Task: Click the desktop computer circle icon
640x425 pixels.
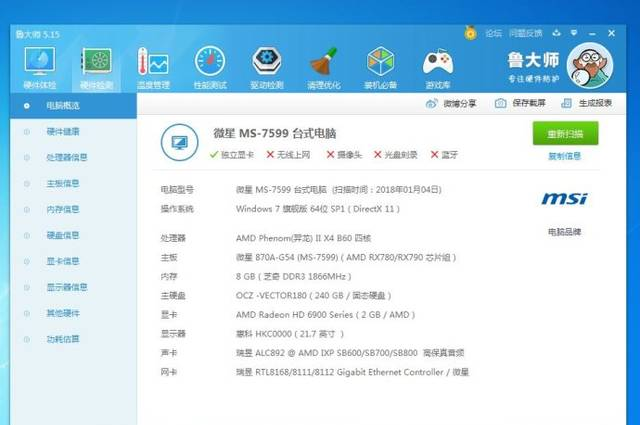Action: click(x=180, y=142)
